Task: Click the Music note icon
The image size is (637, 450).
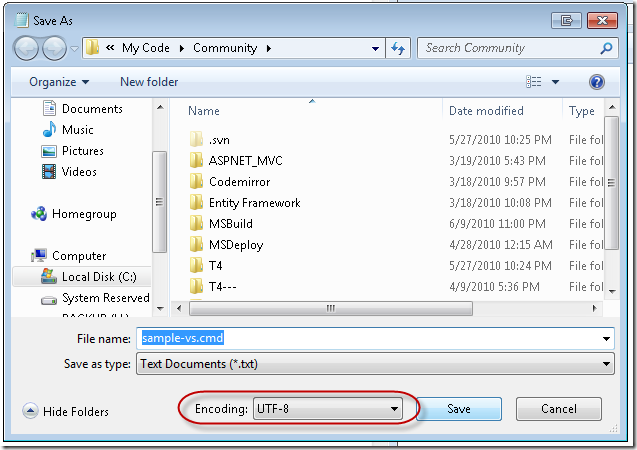Action: coord(49,129)
